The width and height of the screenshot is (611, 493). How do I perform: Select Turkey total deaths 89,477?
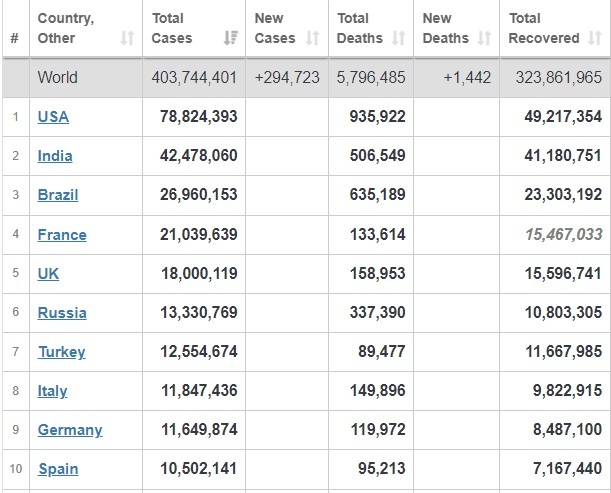(x=381, y=352)
